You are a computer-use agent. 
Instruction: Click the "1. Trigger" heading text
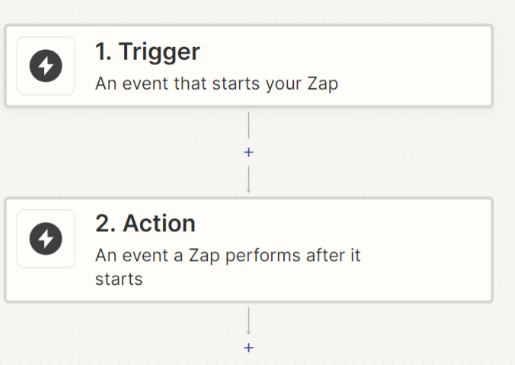(147, 52)
